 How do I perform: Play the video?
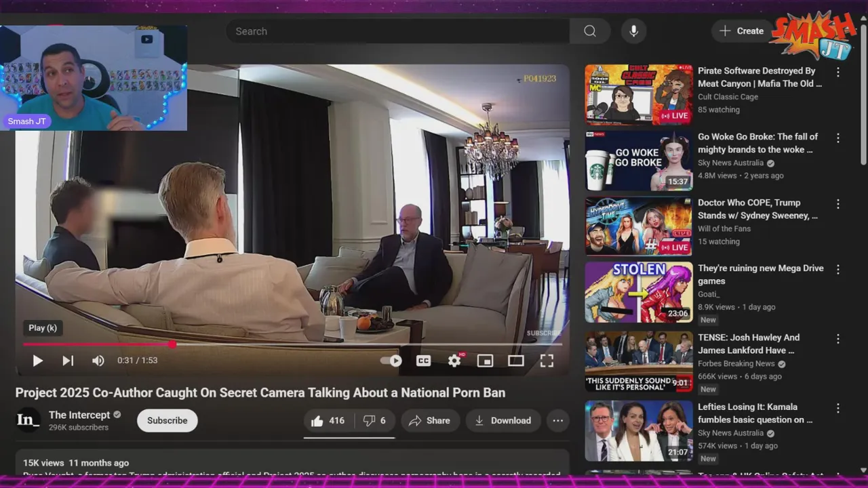[x=38, y=361]
